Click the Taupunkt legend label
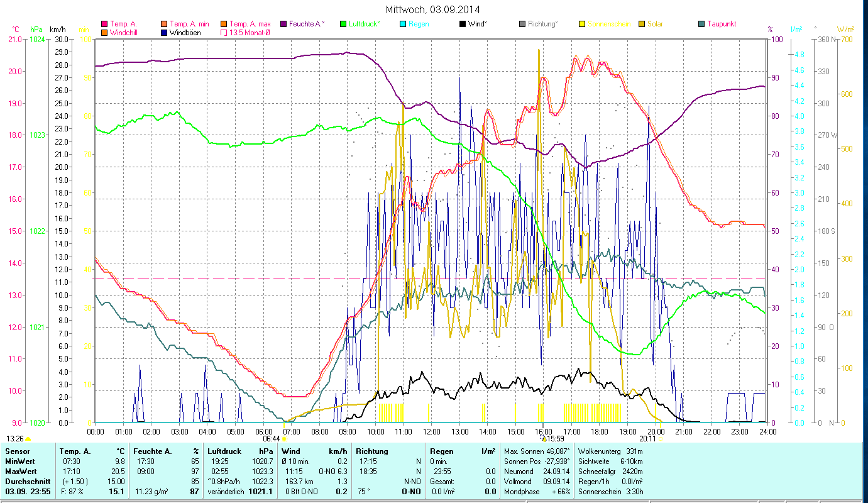 (x=722, y=24)
